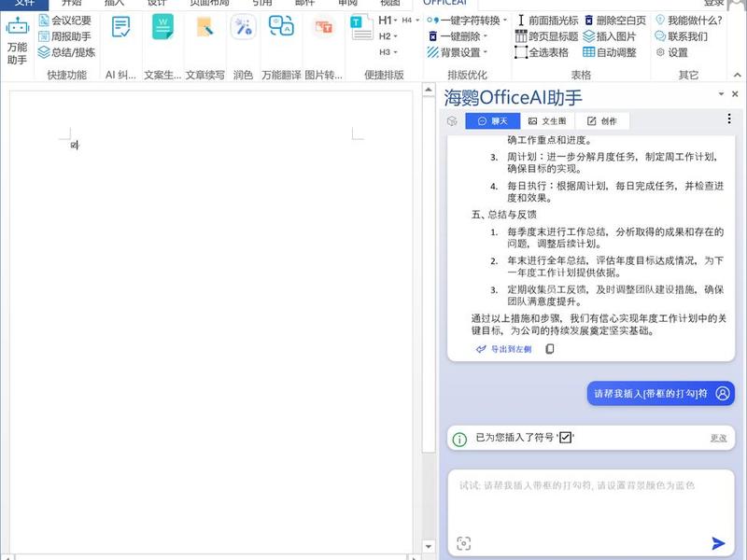Click the cube icon beside the 聊天 tab
Viewport: 747px width, 560px height.
452,121
